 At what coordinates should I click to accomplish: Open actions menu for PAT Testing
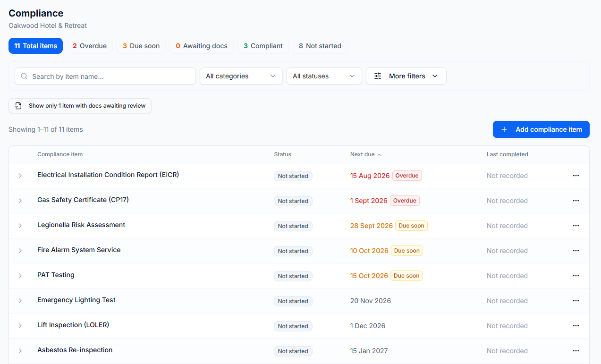(x=576, y=276)
